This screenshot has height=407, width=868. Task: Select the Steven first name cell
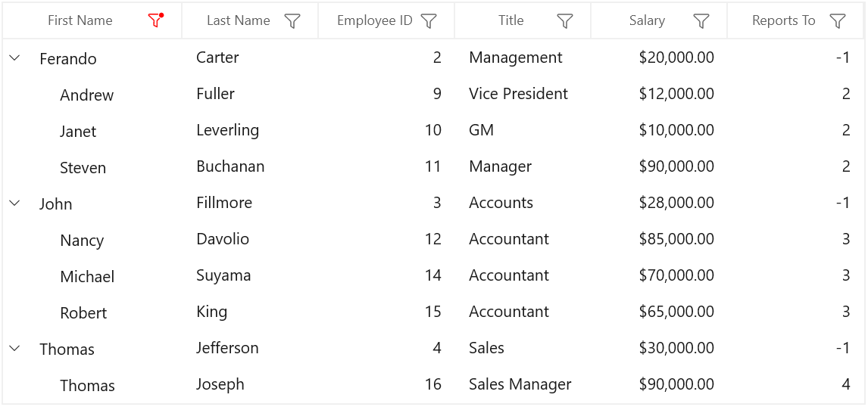click(x=83, y=167)
